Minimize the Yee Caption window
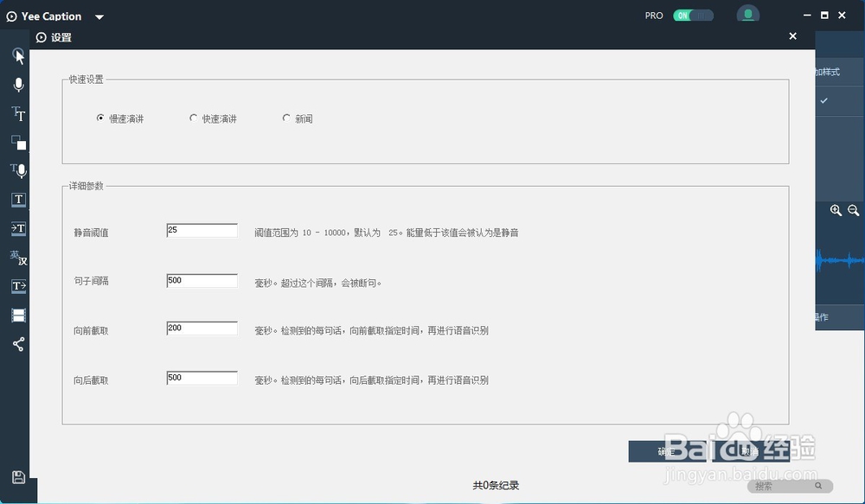Screen dimensions: 865x504 [807, 16]
